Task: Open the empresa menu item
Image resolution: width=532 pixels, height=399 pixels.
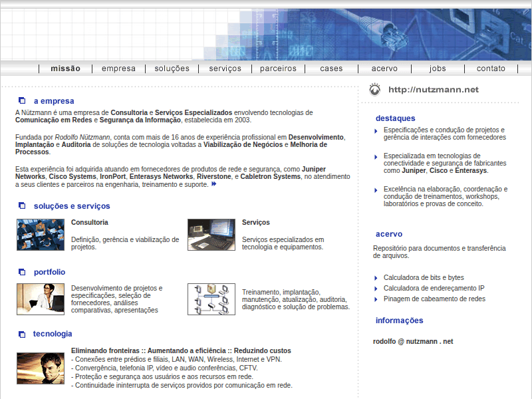Action: pos(118,68)
